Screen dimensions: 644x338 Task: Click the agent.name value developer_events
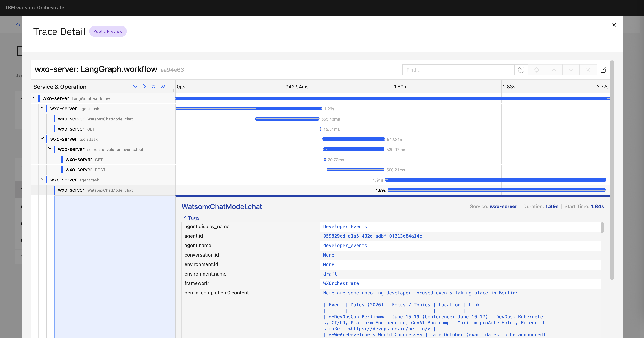pyautogui.click(x=345, y=246)
